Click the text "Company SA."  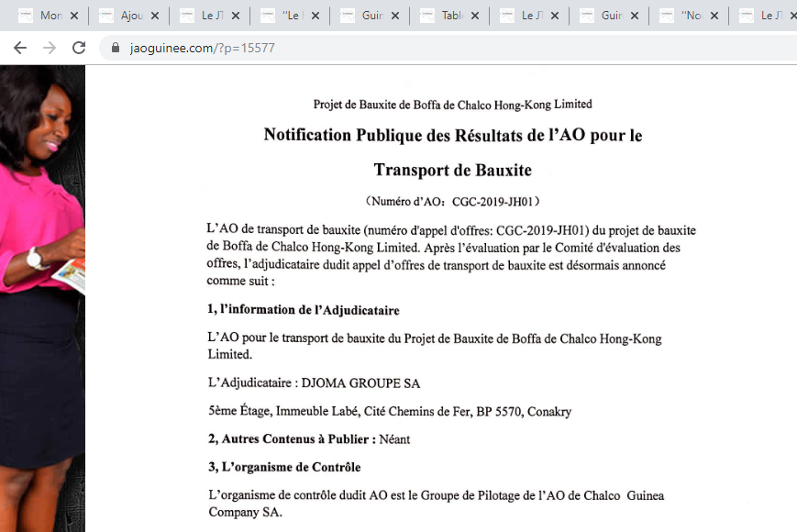[245, 512]
